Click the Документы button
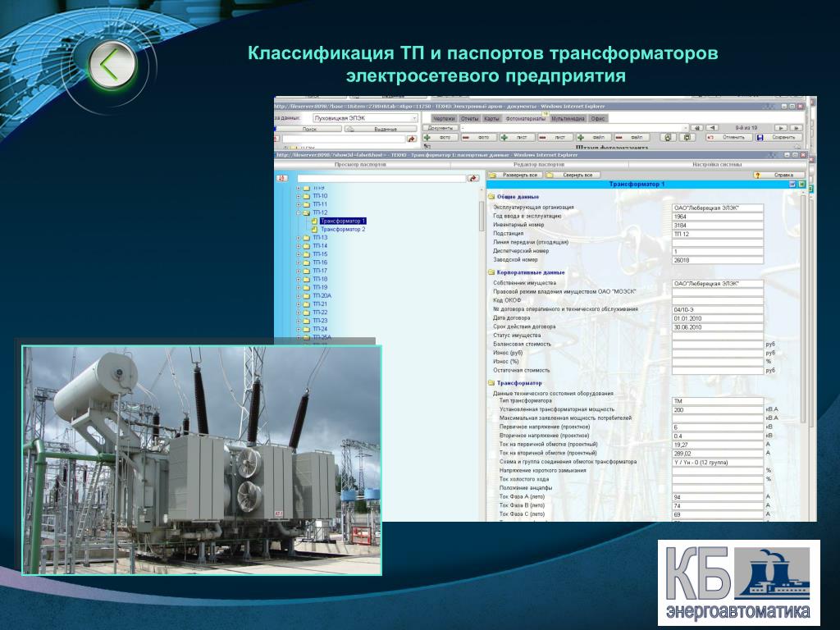Viewport: 840px width, 630px height. click(441, 128)
